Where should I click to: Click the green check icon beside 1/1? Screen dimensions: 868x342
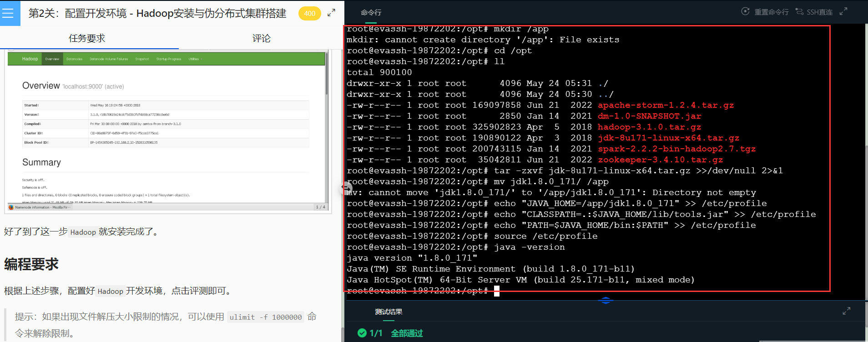pos(362,333)
